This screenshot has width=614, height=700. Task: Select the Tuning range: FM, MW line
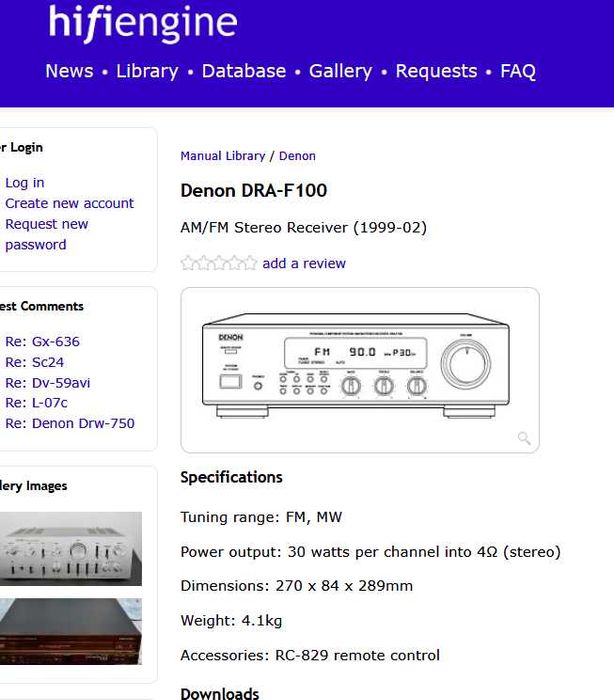click(x=261, y=517)
